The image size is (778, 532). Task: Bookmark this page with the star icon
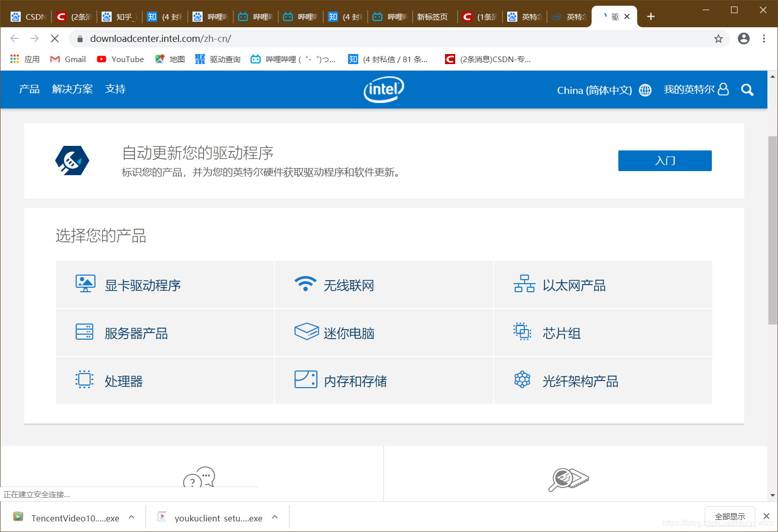718,39
